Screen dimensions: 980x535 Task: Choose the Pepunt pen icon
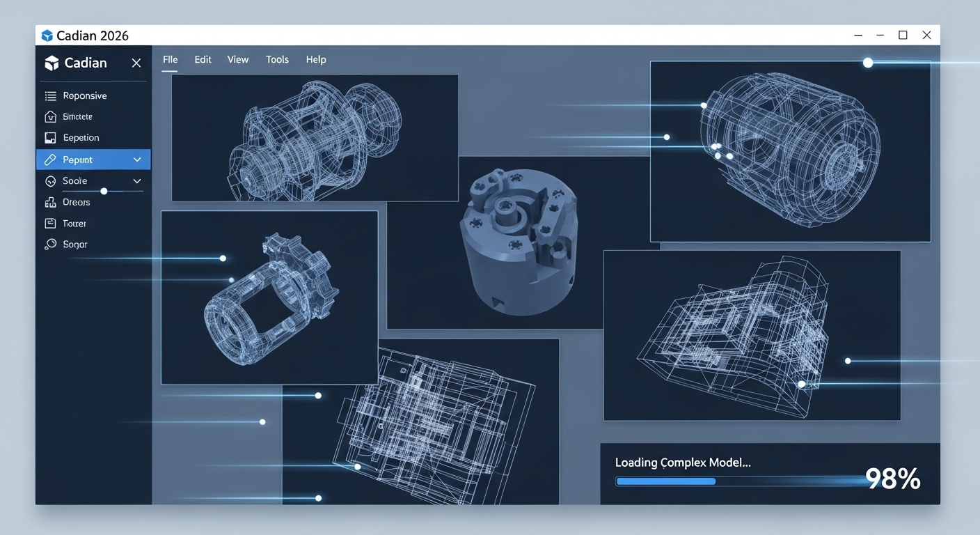coord(50,160)
